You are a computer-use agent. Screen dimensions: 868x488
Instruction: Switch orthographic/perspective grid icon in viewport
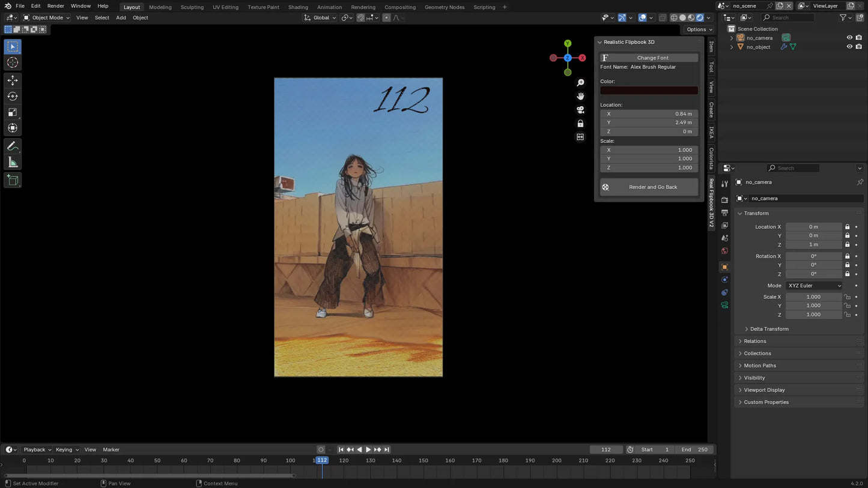580,137
